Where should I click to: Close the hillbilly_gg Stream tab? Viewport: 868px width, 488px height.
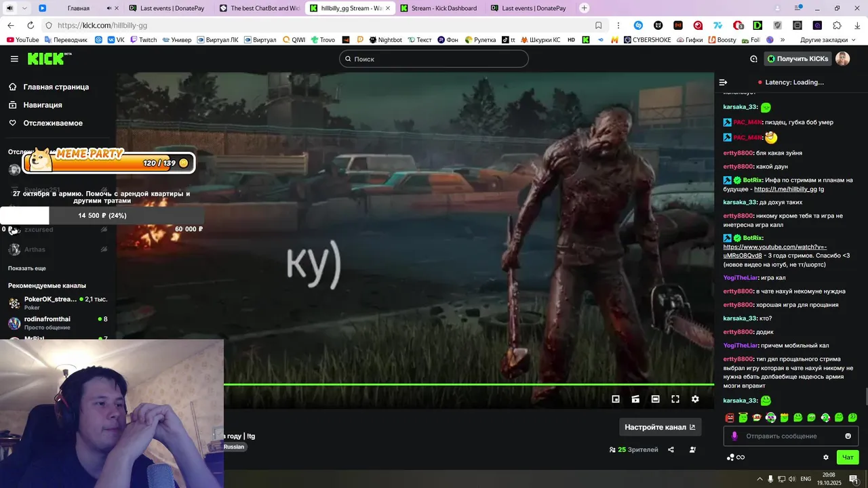pos(388,8)
